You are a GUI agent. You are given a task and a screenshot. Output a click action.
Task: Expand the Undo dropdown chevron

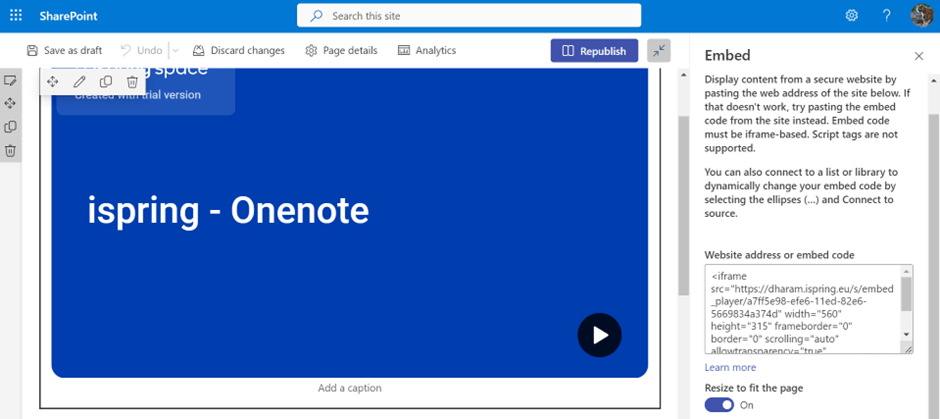(175, 50)
